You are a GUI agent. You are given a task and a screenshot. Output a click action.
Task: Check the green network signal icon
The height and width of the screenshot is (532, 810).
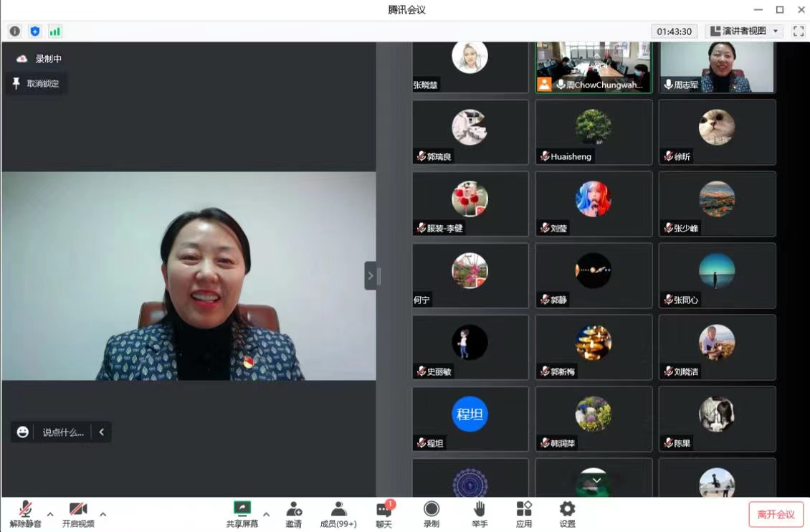point(54,32)
